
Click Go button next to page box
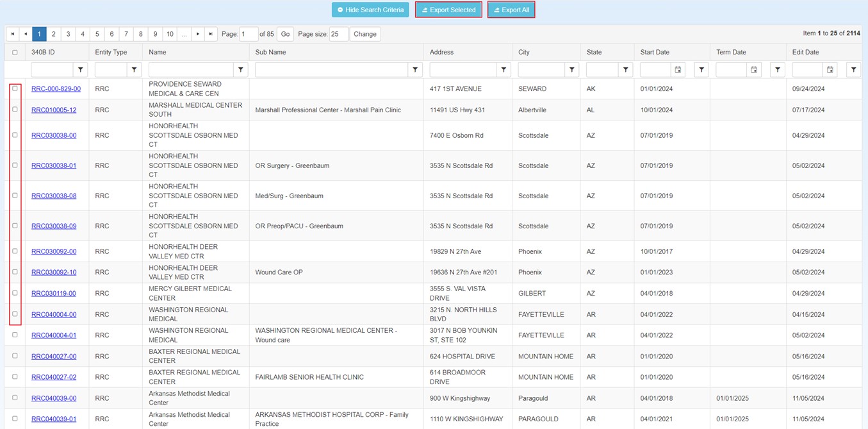(x=285, y=34)
